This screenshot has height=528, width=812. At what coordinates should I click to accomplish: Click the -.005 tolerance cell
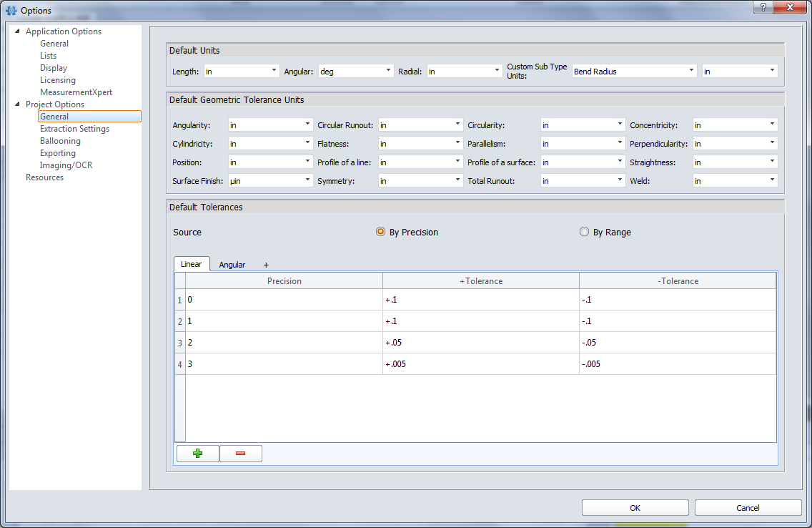pos(678,363)
